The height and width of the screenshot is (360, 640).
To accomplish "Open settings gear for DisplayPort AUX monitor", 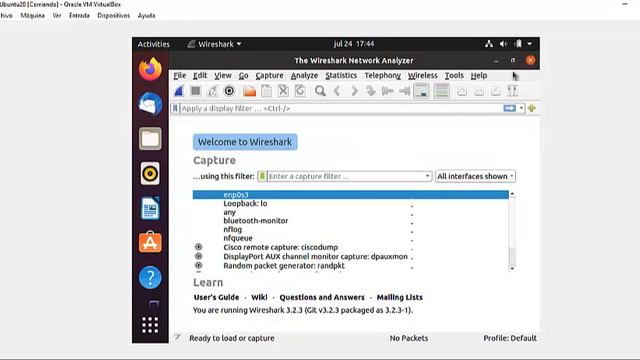I will pyautogui.click(x=198, y=256).
